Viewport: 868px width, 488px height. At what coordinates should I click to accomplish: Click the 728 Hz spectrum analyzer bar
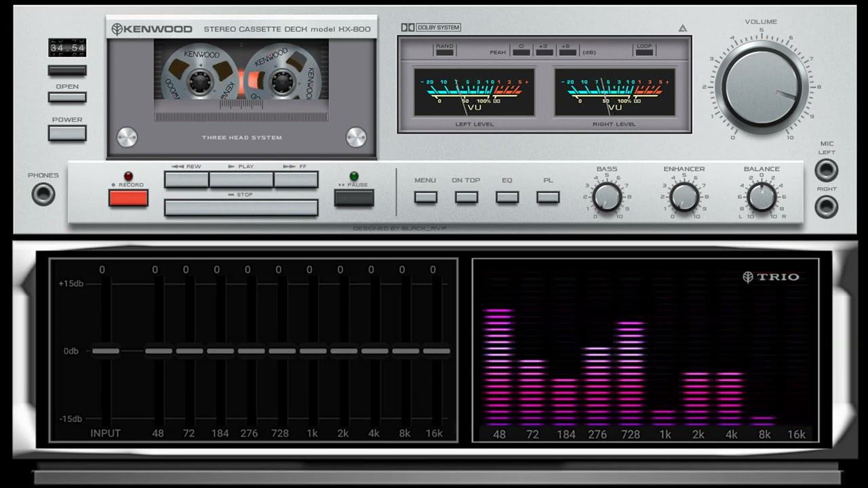tap(631, 373)
